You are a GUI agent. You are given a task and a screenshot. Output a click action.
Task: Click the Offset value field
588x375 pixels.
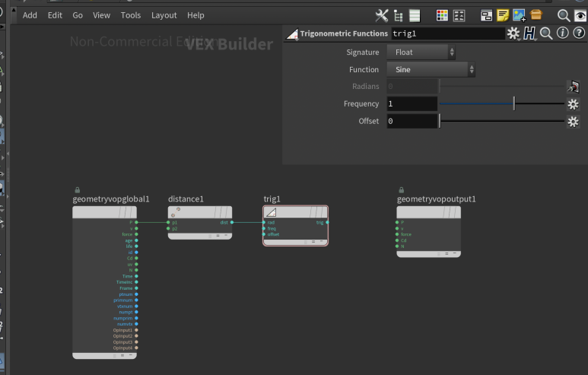tap(412, 121)
